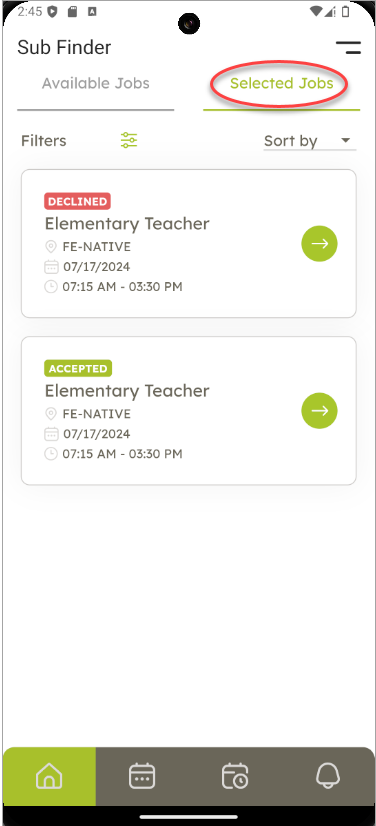Tap the Wi-Fi status icon in status bar

point(316,11)
